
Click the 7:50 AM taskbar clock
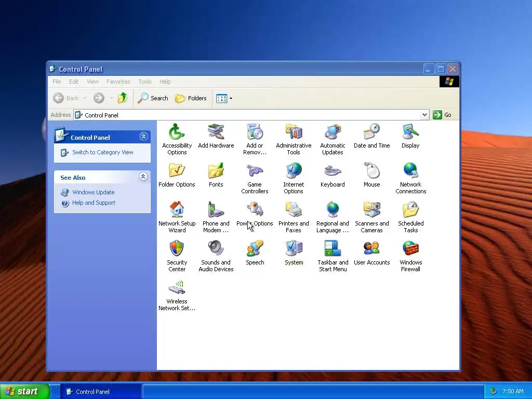[513, 392]
